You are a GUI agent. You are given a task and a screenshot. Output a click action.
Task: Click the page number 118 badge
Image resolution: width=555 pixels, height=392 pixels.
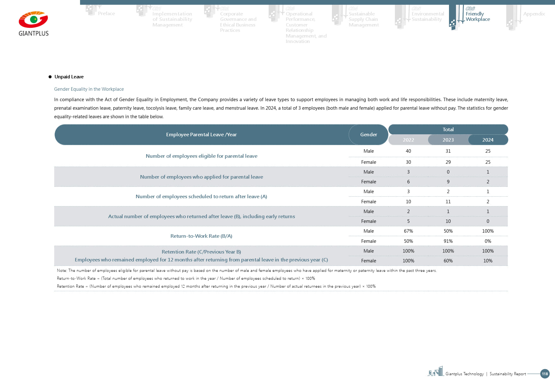point(545,374)
